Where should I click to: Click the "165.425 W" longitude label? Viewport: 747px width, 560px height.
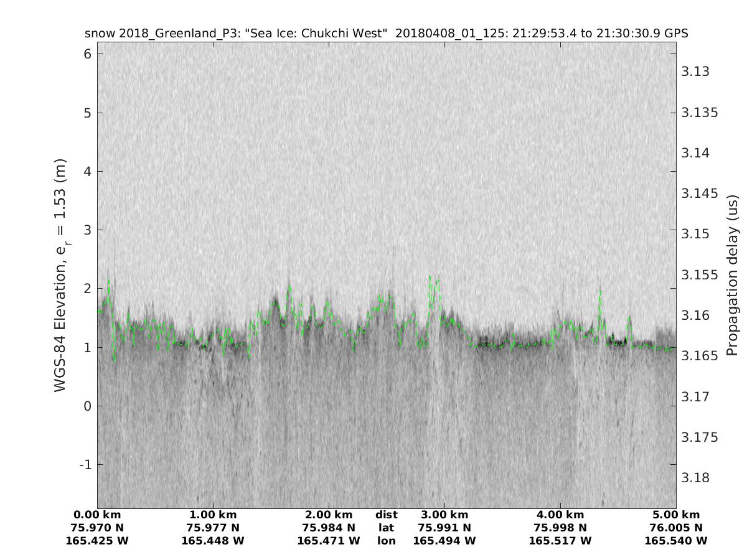[x=97, y=541]
